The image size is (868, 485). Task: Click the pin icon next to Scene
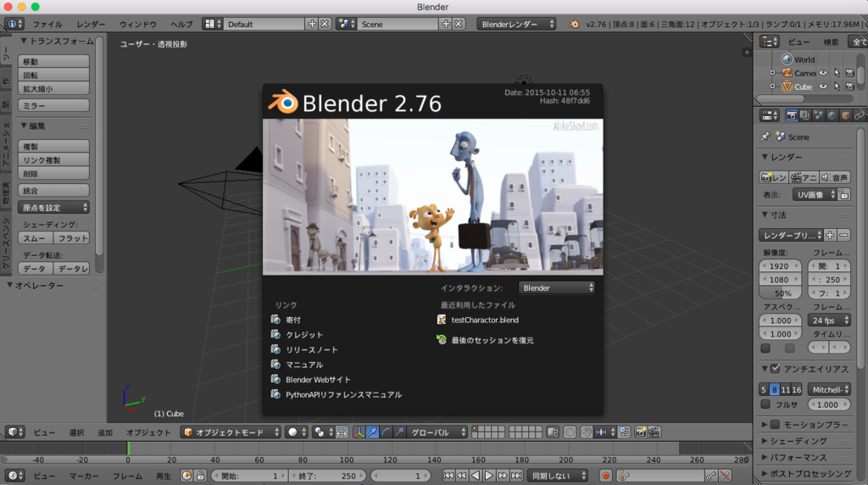(x=765, y=137)
